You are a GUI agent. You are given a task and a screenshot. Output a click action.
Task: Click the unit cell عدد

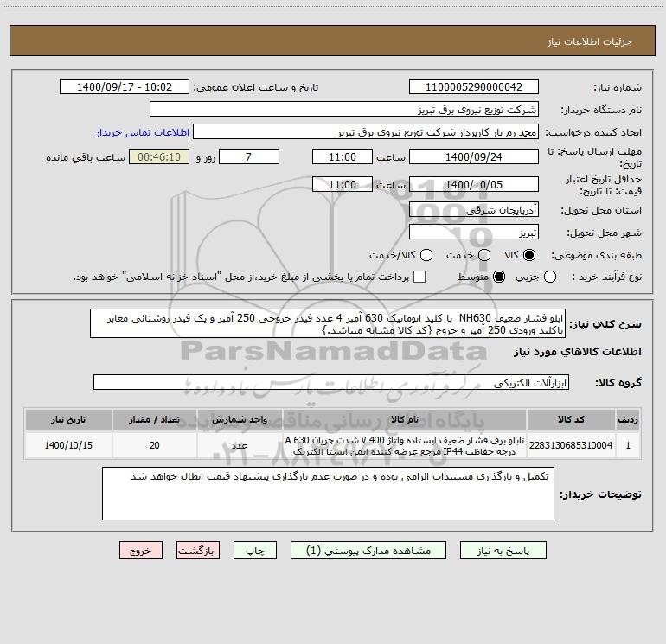tap(240, 445)
